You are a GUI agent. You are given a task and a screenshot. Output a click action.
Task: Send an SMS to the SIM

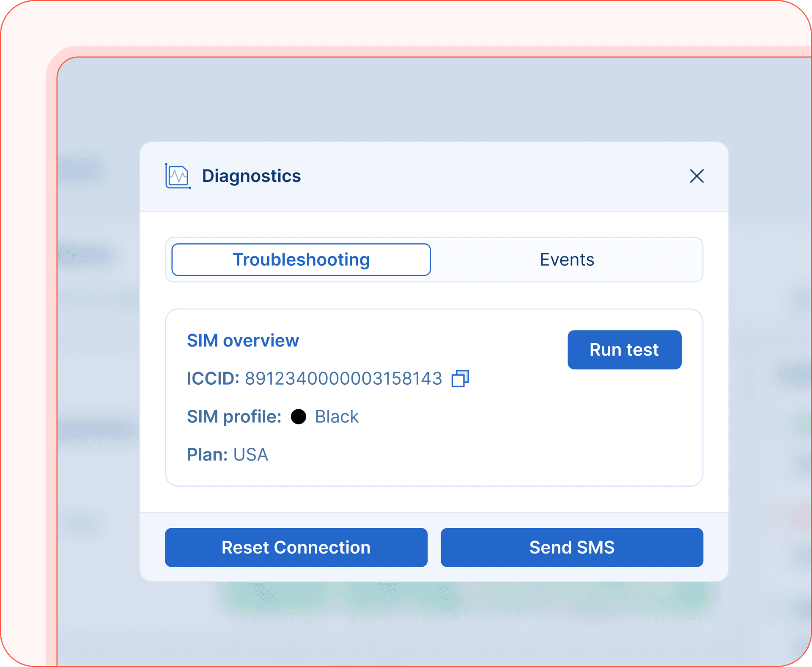pos(572,547)
